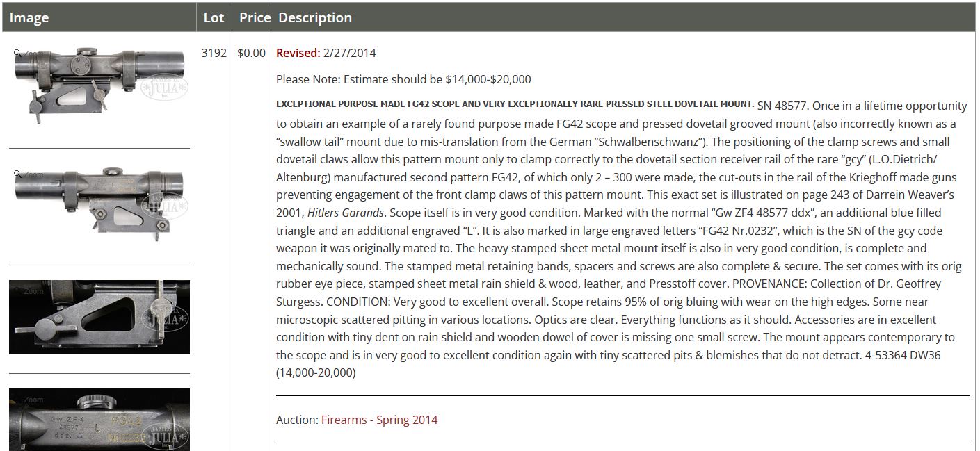Open the Firearms - Spring 2014 auction link
The height and width of the screenshot is (451, 980).
tap(379, 420)
